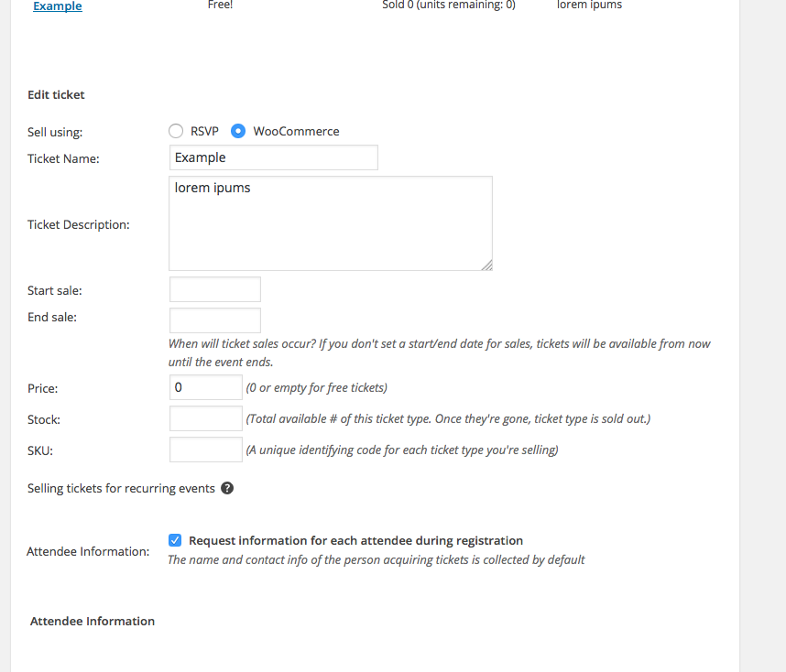Open the End sale date field
The height and width of the screenshot is (672, 786).
point(215,320)
